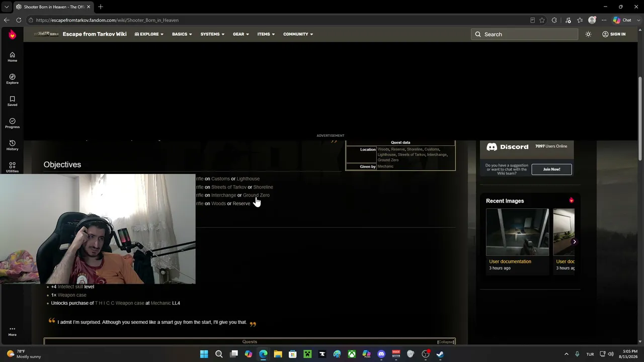Open the Shoreline objective link

tap(263, 187)
